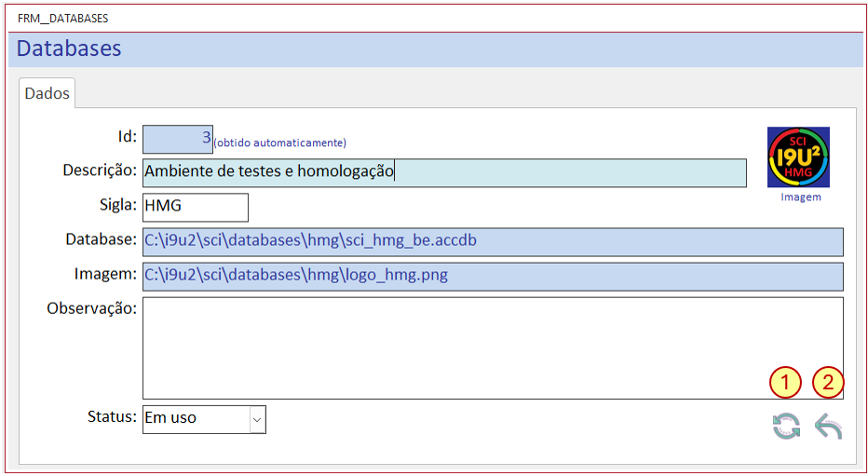This screenshot has height=476, width=868.
Task: Click the Sigla field containing HMG
Action: 196,207
